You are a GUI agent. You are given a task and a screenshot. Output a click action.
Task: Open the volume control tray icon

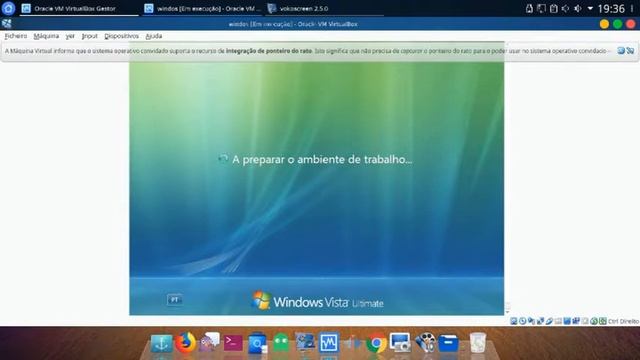tap(578, 9)
